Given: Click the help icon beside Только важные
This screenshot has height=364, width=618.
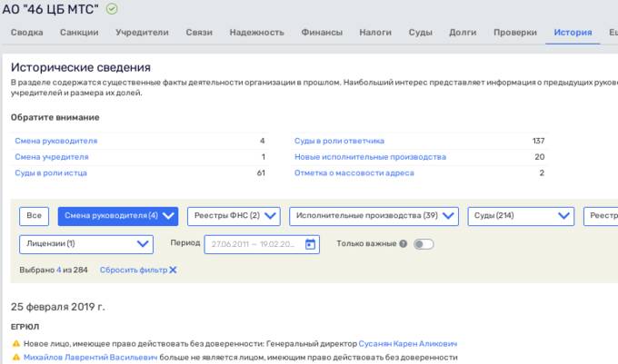Looking at the screenshot, I should pos(403,243).
